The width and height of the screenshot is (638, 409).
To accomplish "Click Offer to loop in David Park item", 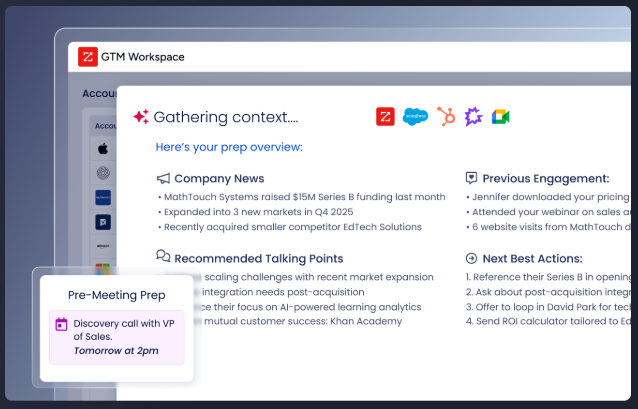I will coord(548,307).
